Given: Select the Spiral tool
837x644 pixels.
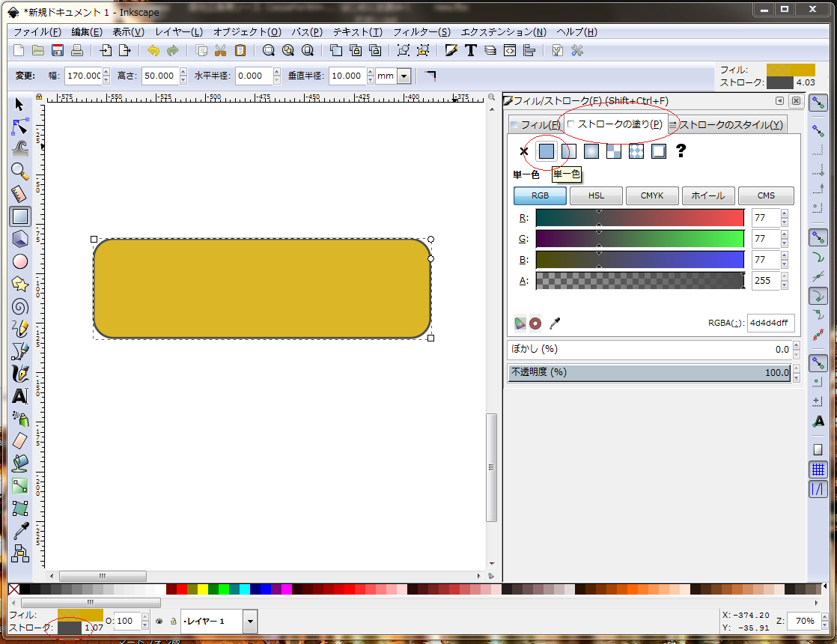Looking at the screenshot, I should pyautogui.click(x=20, y=306).
